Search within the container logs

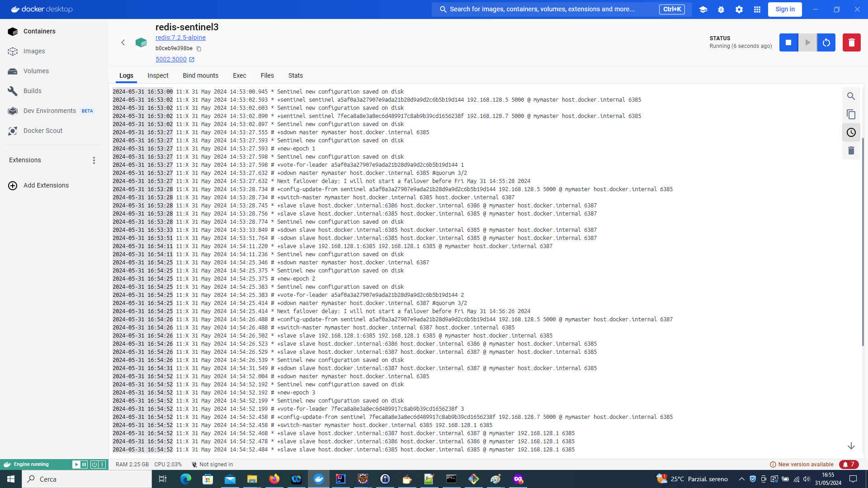coord(851,96)
